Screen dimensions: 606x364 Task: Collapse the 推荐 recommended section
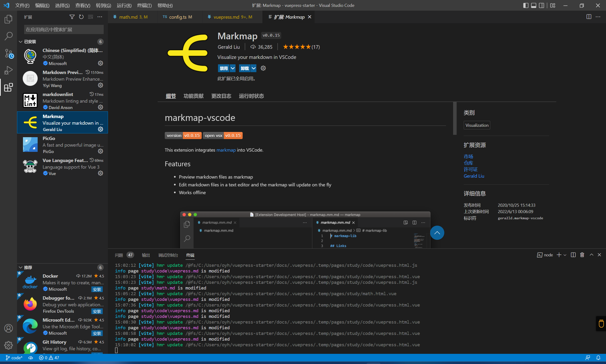click(21, 267)
